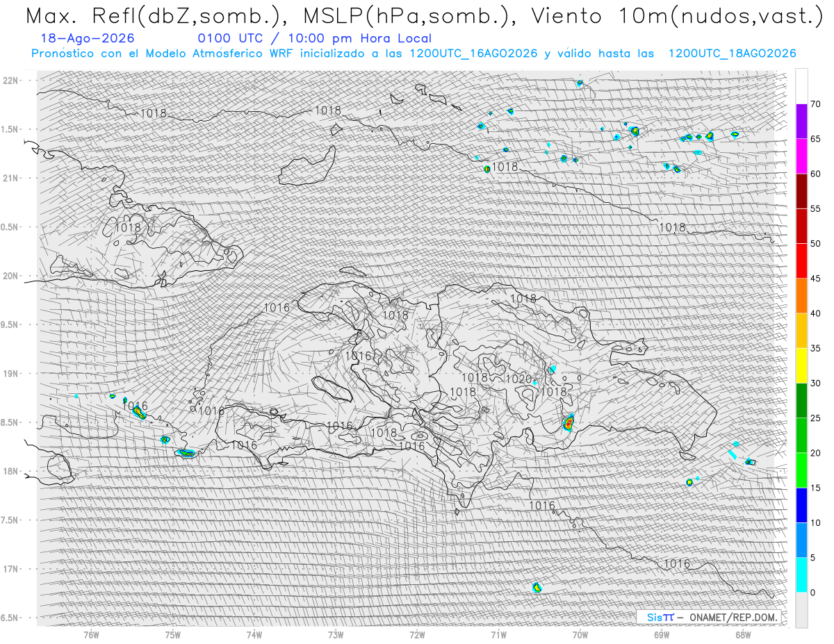
Task: Pick the yellow 30-35 dBZ legend band
Action: point(801,365)
